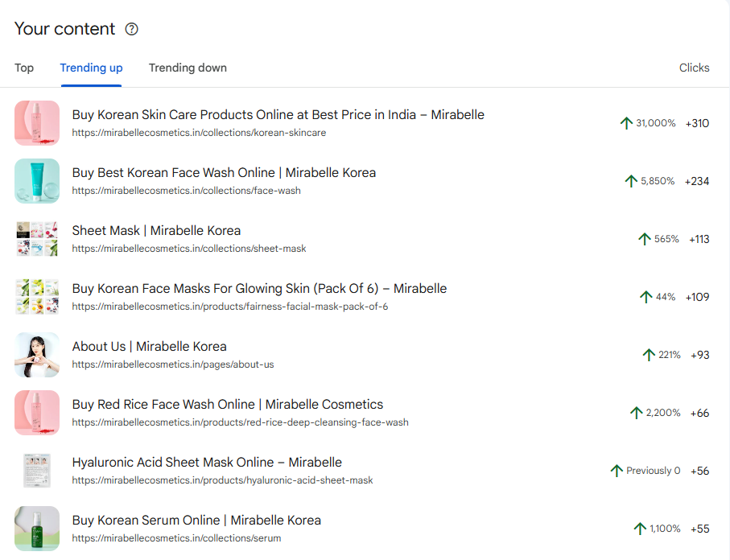Open the About Us page link
Image resolution: width=730 pixels, height=560 pixels.
coord(149,346)
